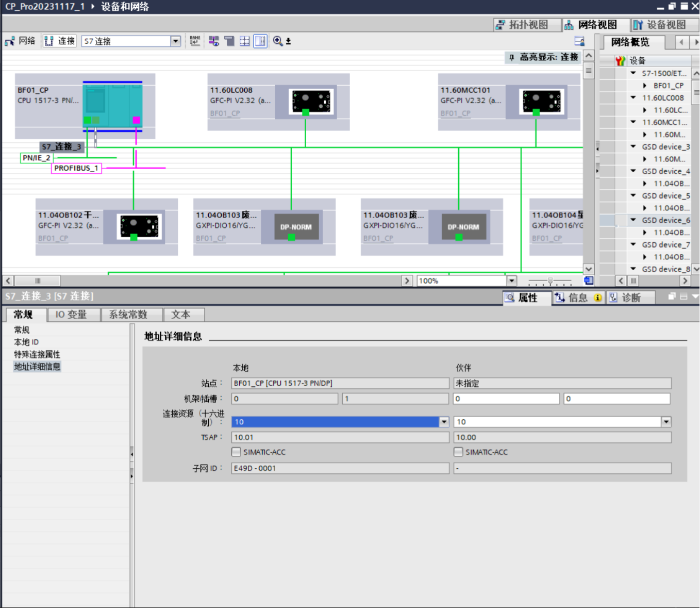
Task: Click the inspector horizontal split layout icon
Action: pos(684,297)
